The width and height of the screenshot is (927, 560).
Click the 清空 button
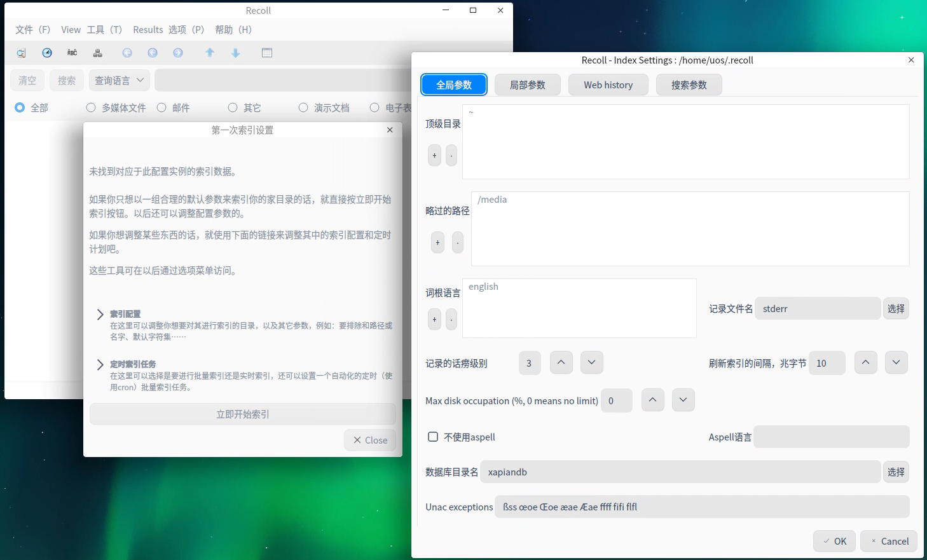pos(27,80)
